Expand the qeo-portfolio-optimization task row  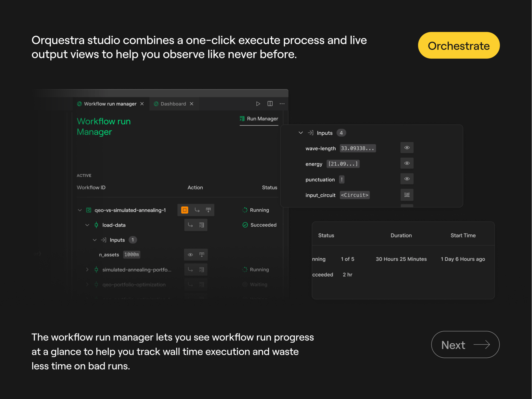pyautogui.click(x=87, y=284)
